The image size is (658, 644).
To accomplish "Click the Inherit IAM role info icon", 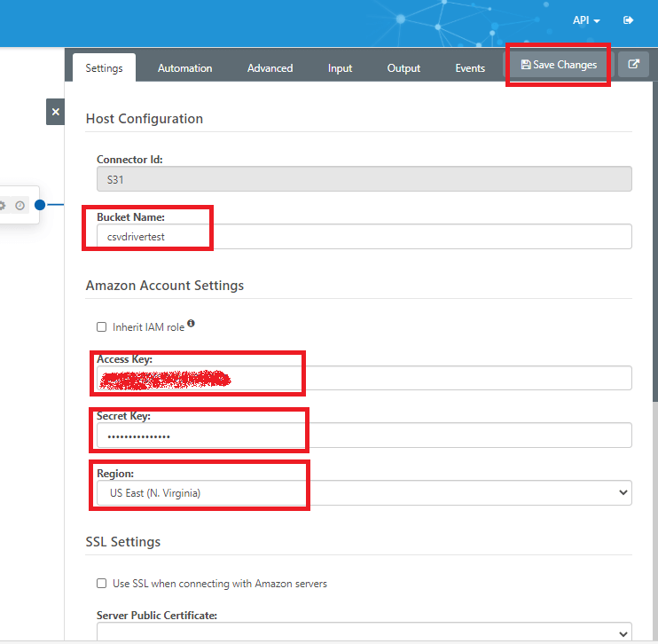I will pyautogui.click(x=191, y=325).
